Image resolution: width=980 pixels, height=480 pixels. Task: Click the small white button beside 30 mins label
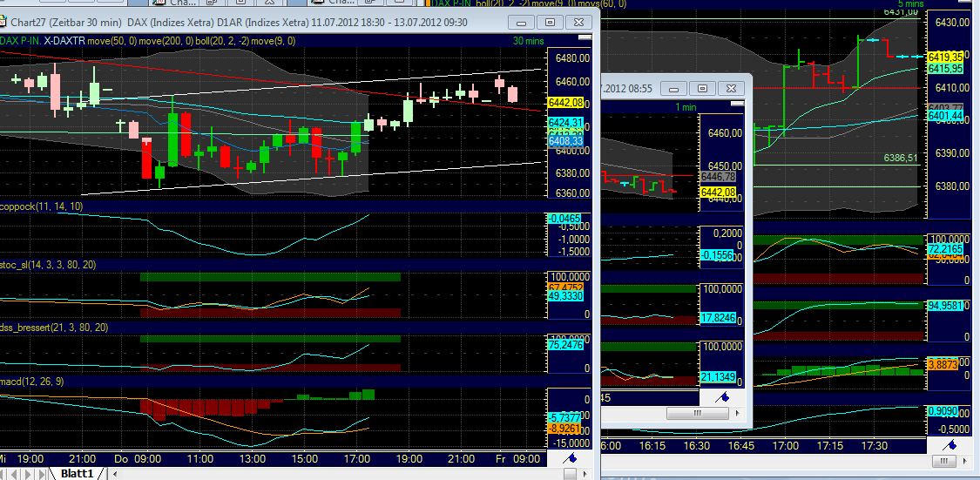click(585, 38)
